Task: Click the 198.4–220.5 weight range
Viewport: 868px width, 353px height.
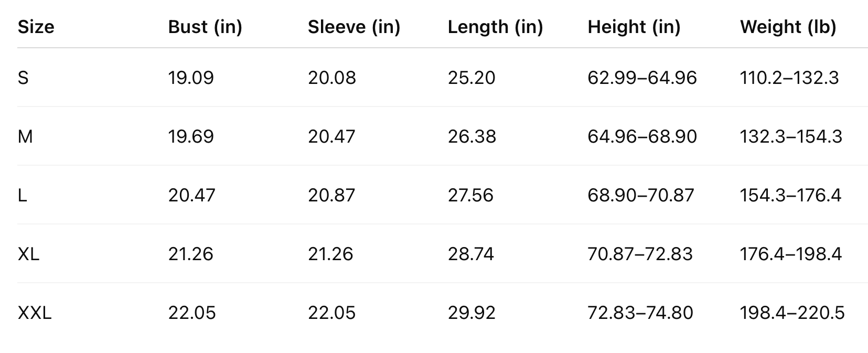Action: click(792, 313)
